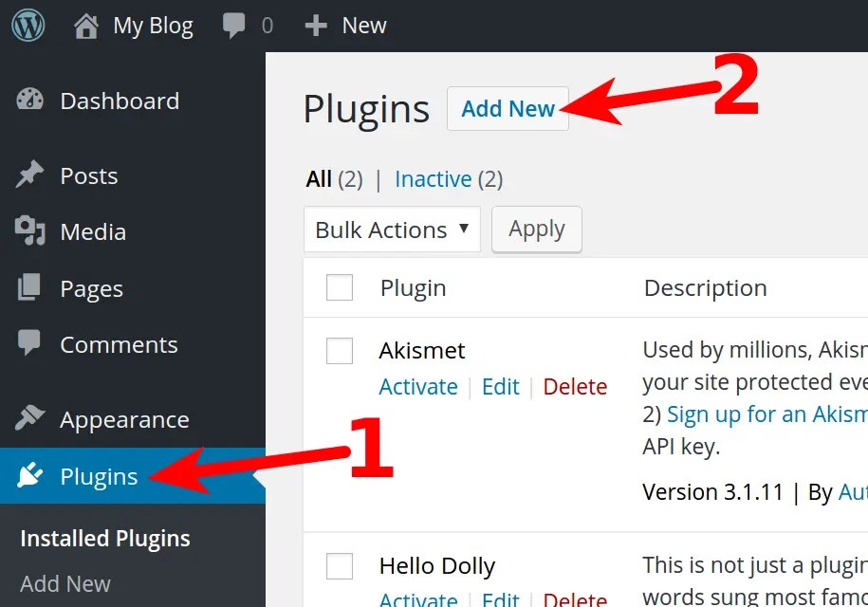Activate the Akismet plugin

(x=418, y=386)
